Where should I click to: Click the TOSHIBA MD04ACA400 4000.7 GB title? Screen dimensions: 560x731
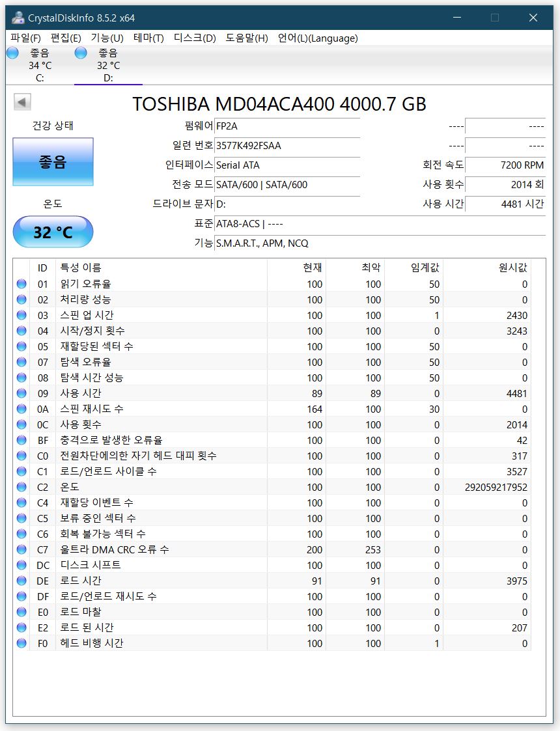click(x=279, y=104)
